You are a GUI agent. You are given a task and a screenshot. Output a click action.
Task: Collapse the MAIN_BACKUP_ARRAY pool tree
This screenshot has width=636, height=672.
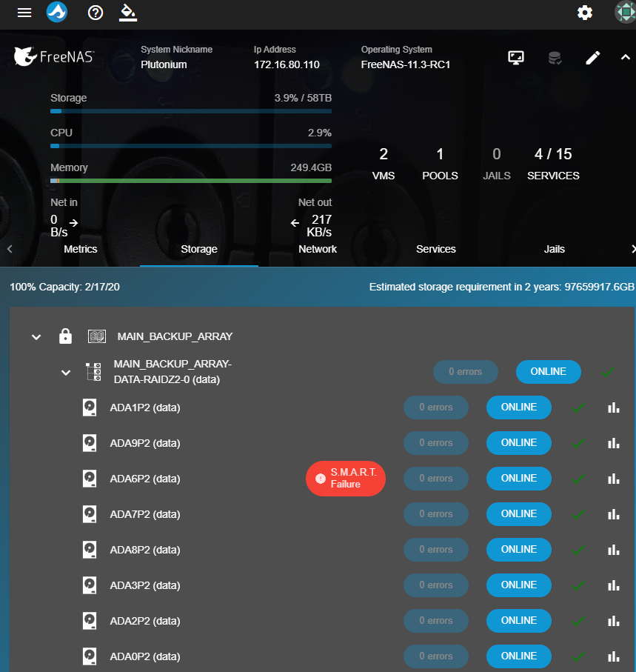tap(36, 337)
